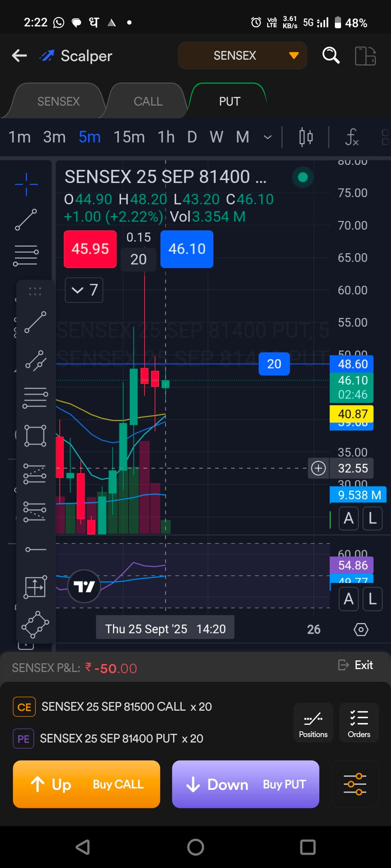Select the rectangle drawing tool

coord(35,435)
